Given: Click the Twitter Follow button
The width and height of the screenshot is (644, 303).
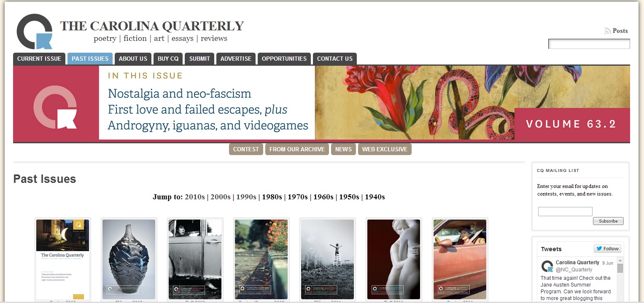Looking at the screenshot, I should [x=607, y=249].
